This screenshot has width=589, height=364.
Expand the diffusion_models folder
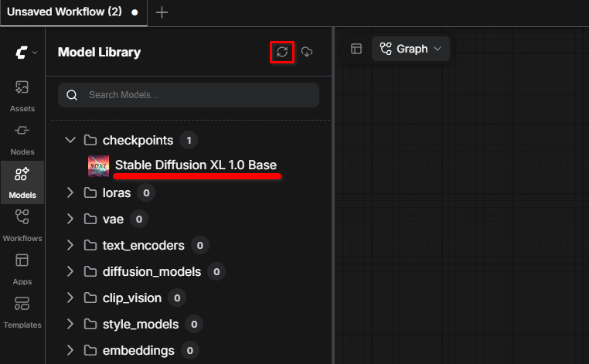[70, 271]
